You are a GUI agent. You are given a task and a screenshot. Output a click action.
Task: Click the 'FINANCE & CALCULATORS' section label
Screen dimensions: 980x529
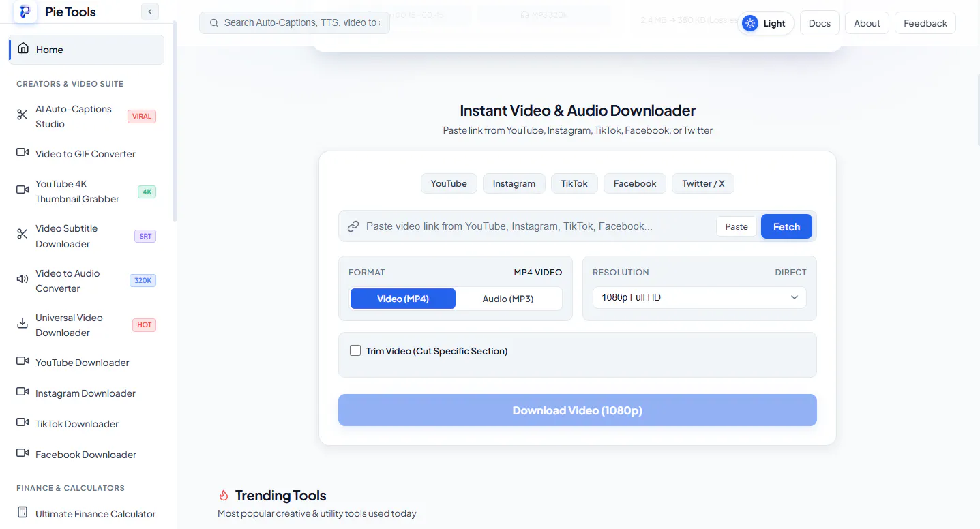[71, 488]
